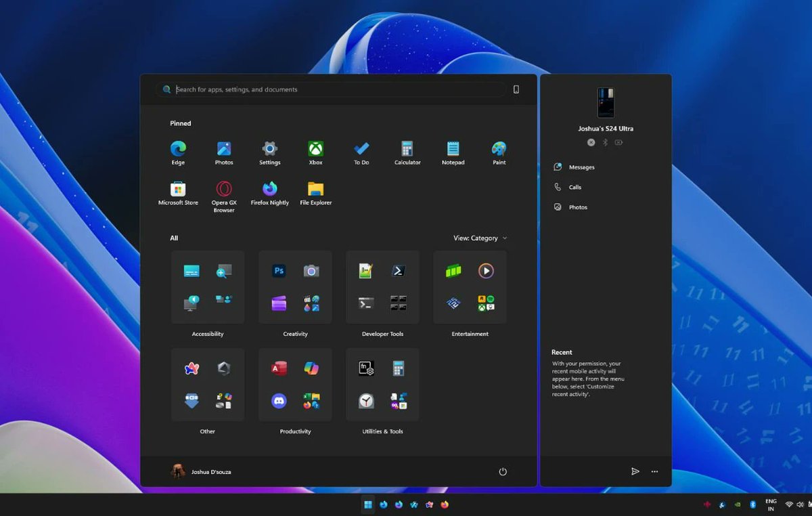Screen dimensions: 812x516
Task: Open the Camera app in Creativity
Action: 311,271
